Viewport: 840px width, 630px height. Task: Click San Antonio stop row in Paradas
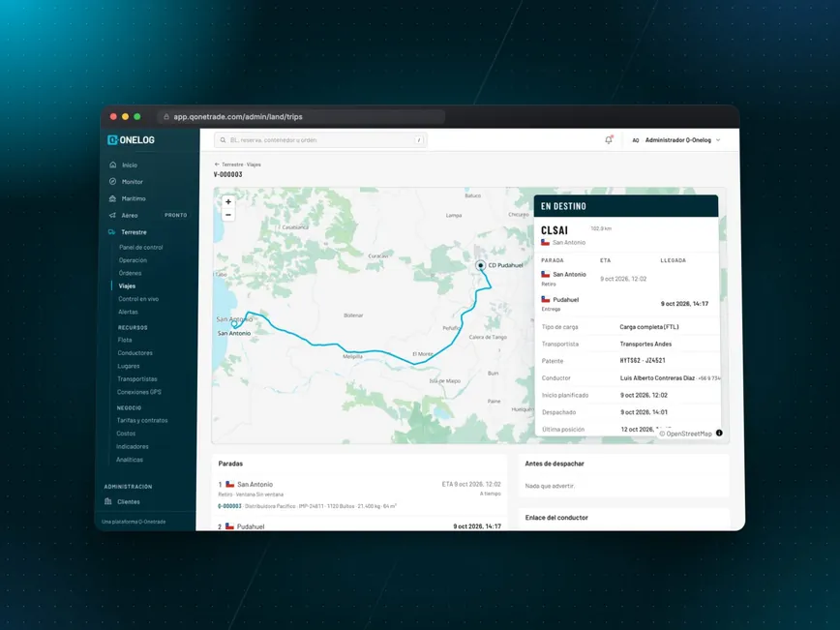click(x=359, y=495)
